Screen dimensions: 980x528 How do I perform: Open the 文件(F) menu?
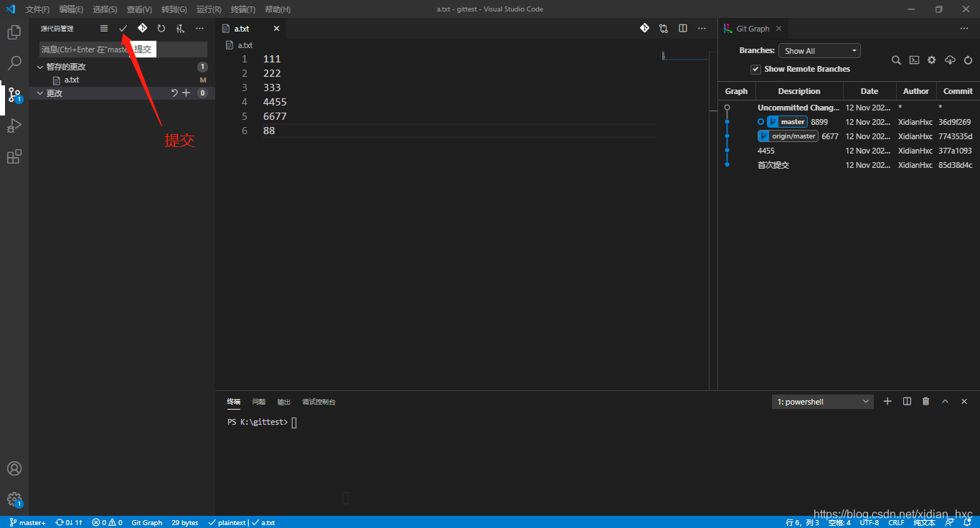(37, 9)
